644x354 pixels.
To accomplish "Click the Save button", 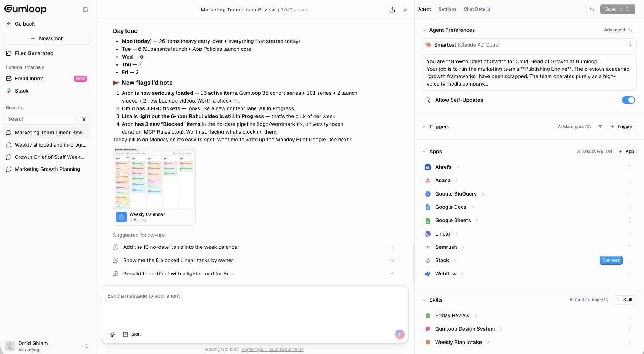I will [x=618, y=9].
